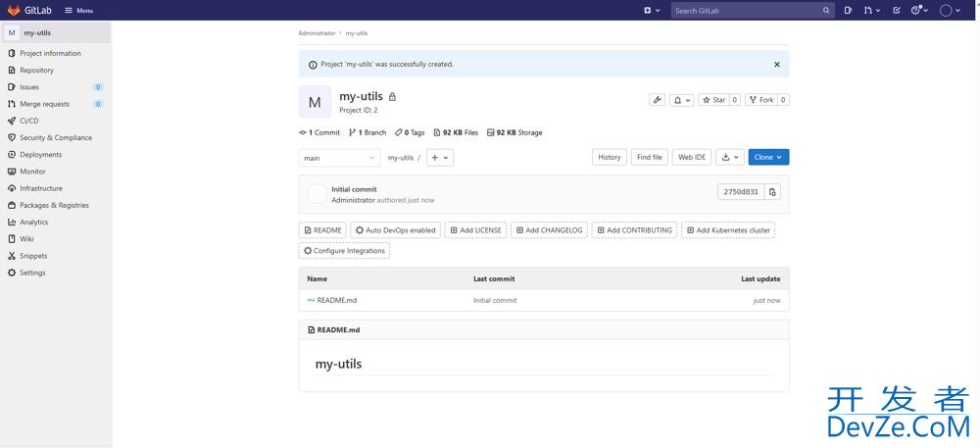Open the user avatar menu
980x448 pixels.
click(950, 11)
